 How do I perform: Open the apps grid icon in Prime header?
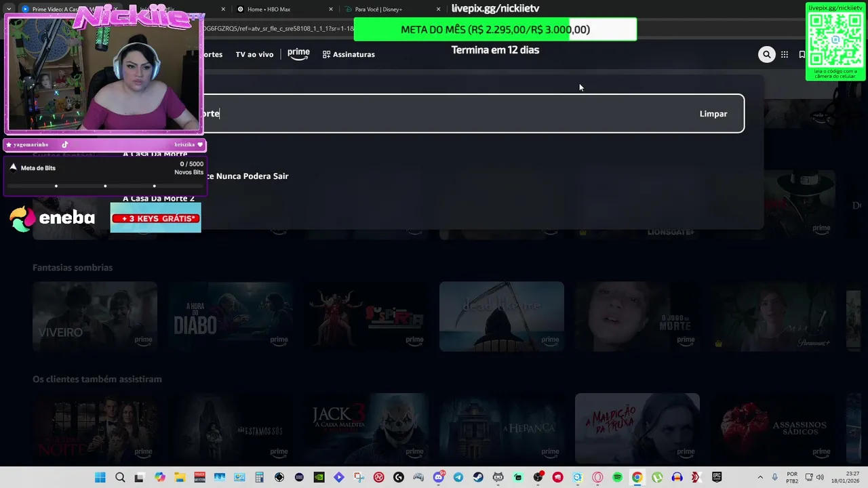785,55
